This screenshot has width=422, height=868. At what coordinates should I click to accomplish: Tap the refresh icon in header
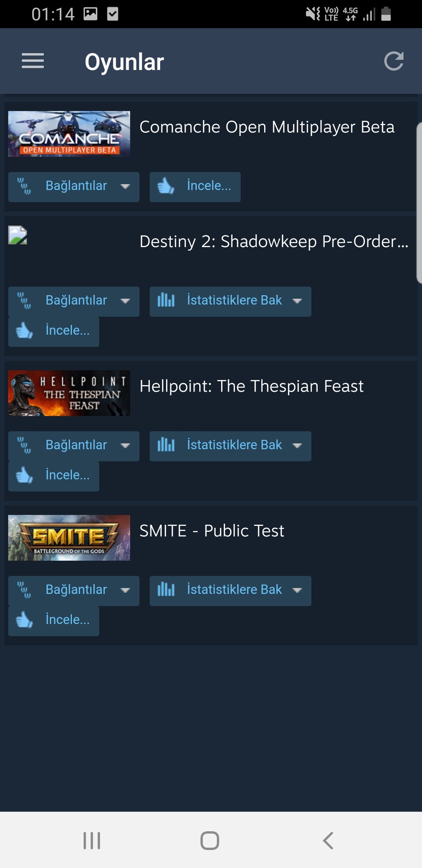click(393, 61)
